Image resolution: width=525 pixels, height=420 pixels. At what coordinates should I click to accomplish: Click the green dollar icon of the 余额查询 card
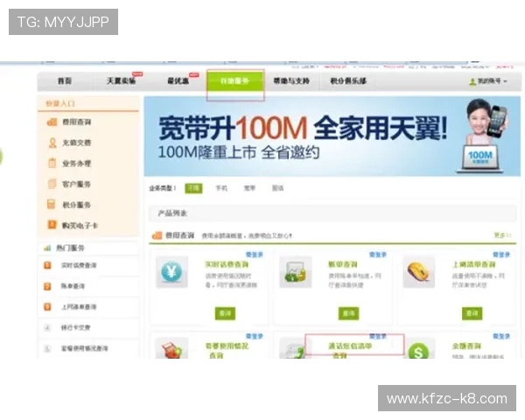pos(418,349)
